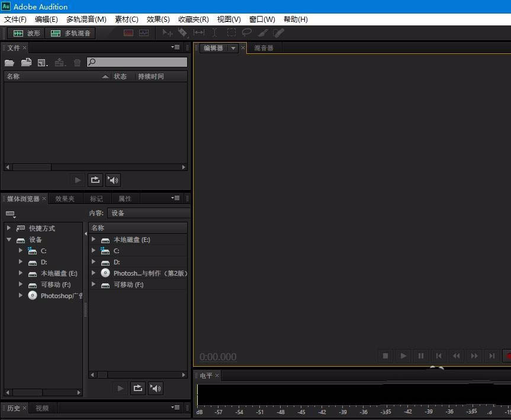Click the trash icon in Files panel
The width and height of the screenshot is (511, 420).
[77, 63]
